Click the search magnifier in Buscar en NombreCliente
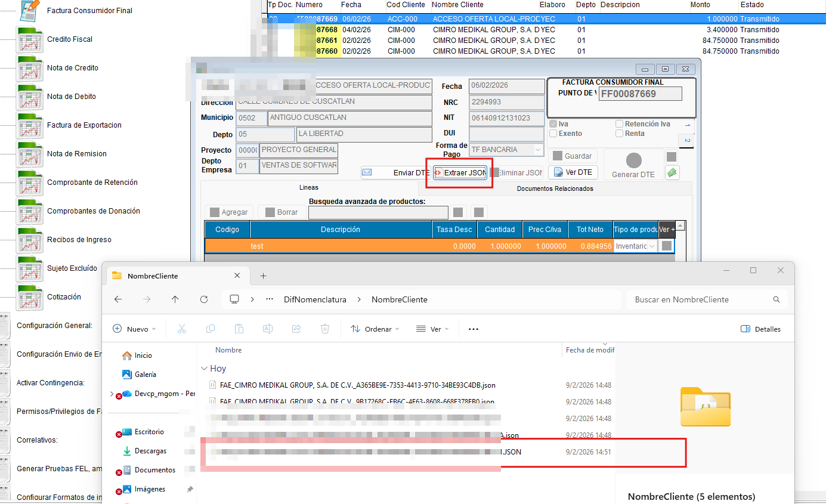The image size is (826, 504). 776,299
